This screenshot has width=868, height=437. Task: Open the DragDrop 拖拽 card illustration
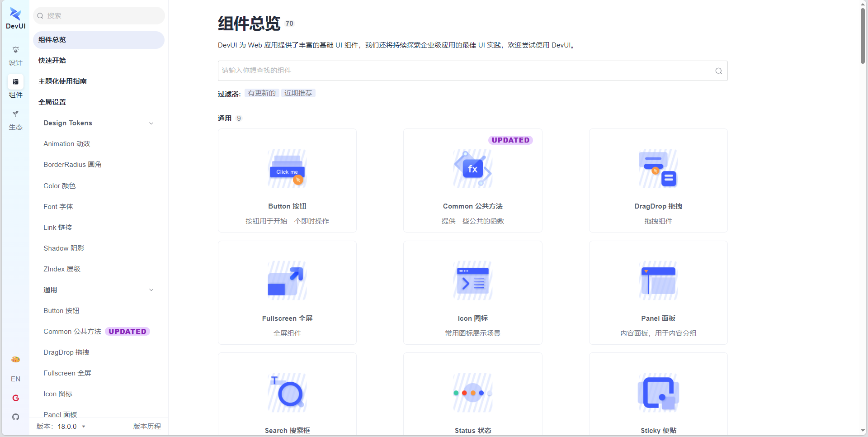(658, 169)
